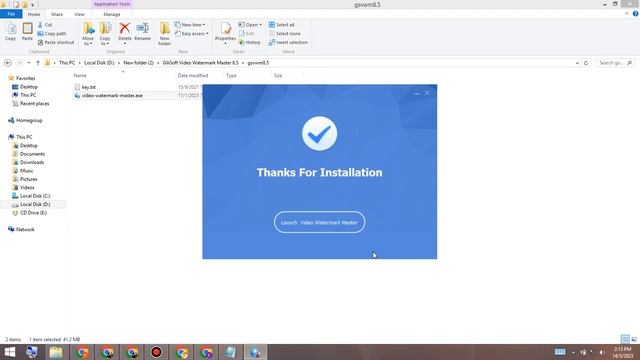Click This PC in address breadcrumb
This screenshot has height=360, width=640.
67,63
